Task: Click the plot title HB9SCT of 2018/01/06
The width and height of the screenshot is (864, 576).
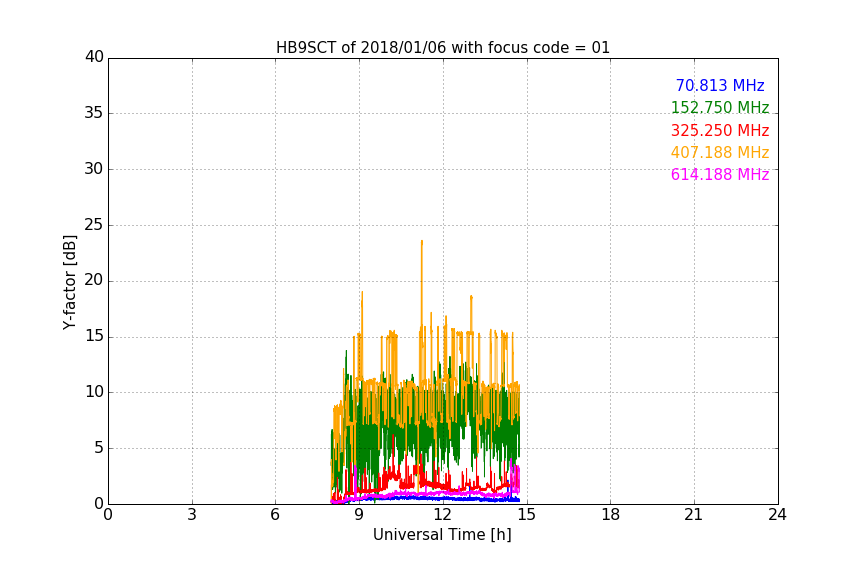Action: coord(442,48)
